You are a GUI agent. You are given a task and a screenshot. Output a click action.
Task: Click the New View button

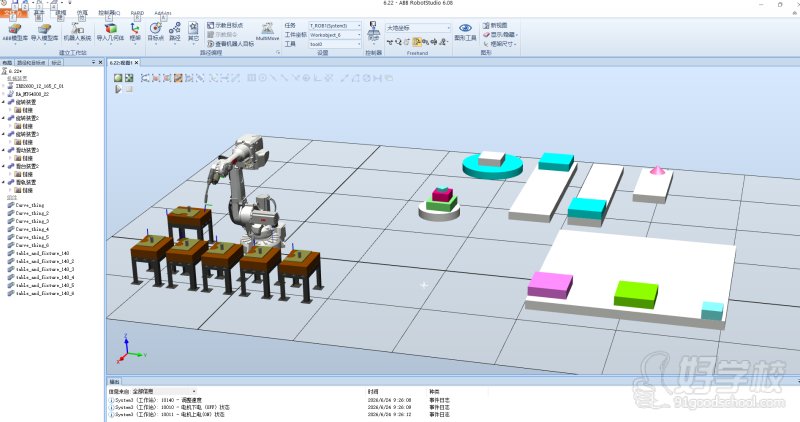point(495,25)
